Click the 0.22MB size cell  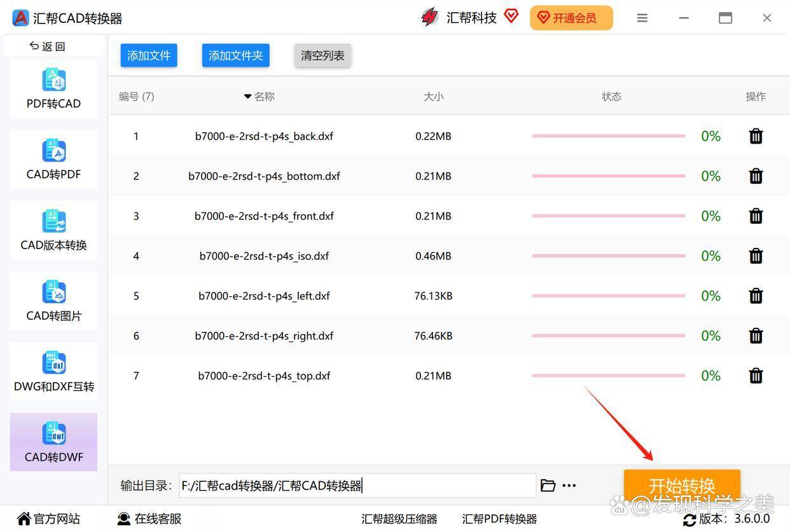click(433, 136)
